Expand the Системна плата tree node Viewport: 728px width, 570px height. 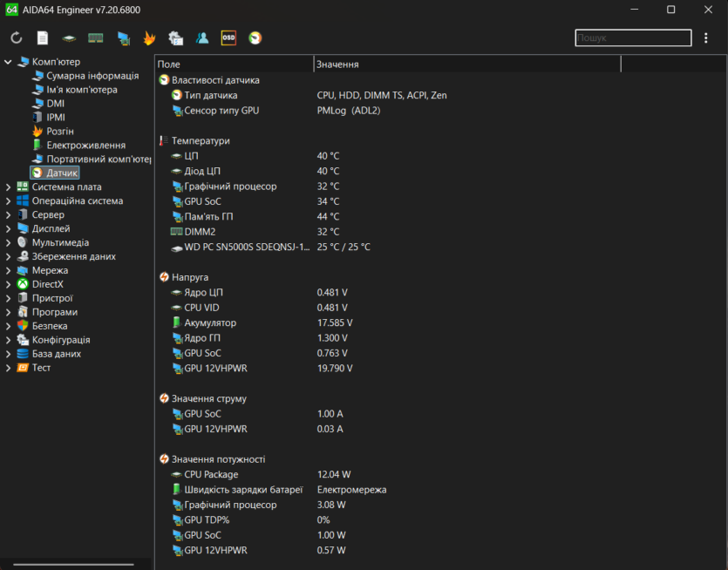(9, 187)
